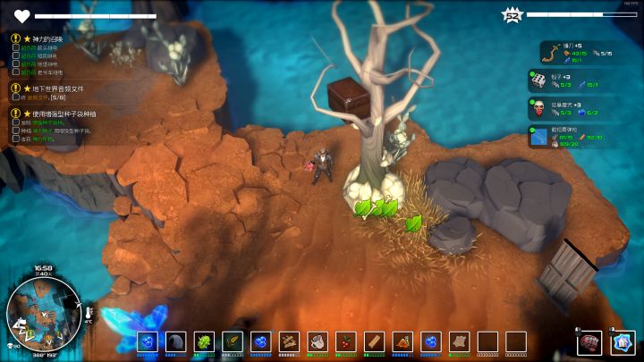The height and width of the screenshot is (362, 644).
Task: Tick the first objective checkbox under 神力的召唤
Action: tap(15, 47)
